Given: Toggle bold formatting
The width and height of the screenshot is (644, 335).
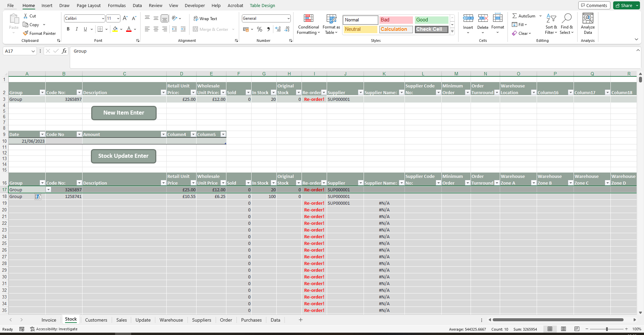Looking at the screenshot, I should tap(68, 29).
